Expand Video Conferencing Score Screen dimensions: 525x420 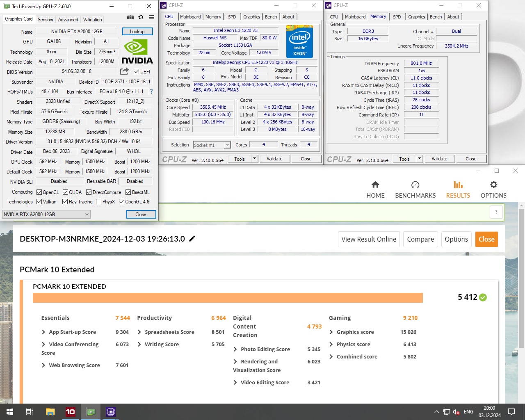click(x=43, y=345)
